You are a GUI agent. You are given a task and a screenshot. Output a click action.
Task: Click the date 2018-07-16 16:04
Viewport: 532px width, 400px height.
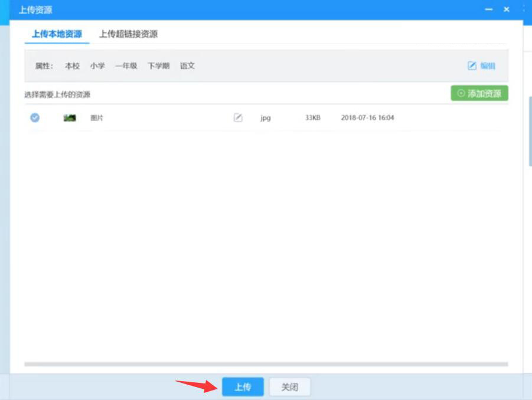click(367, 117)
